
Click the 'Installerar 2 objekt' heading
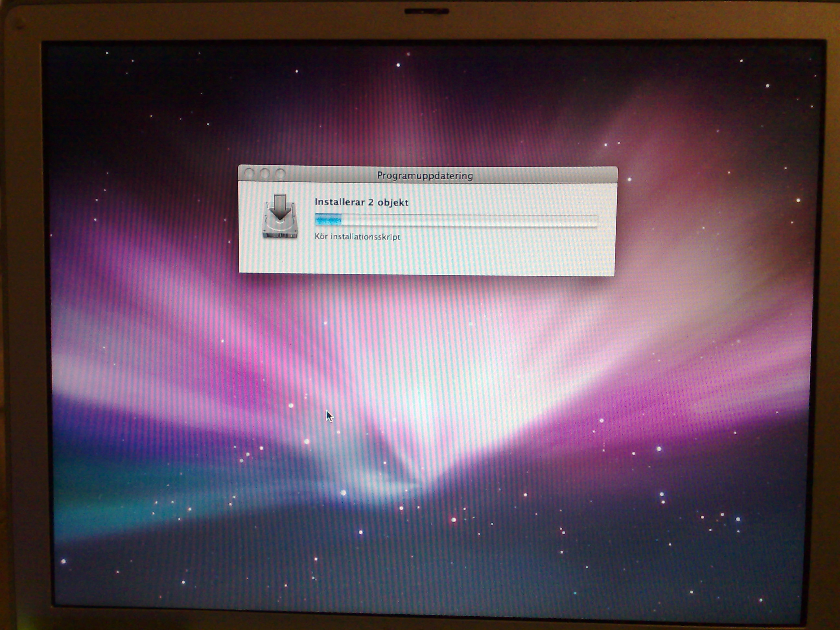[361, 203]
